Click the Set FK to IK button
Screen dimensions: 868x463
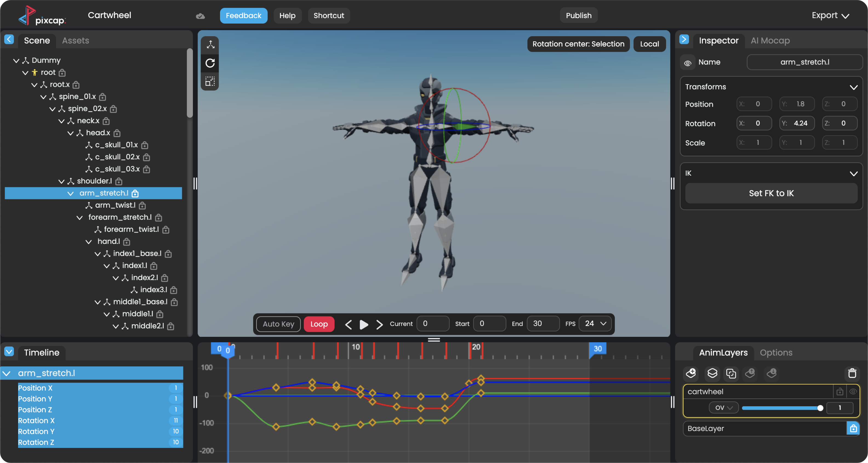tap(771, 193)
